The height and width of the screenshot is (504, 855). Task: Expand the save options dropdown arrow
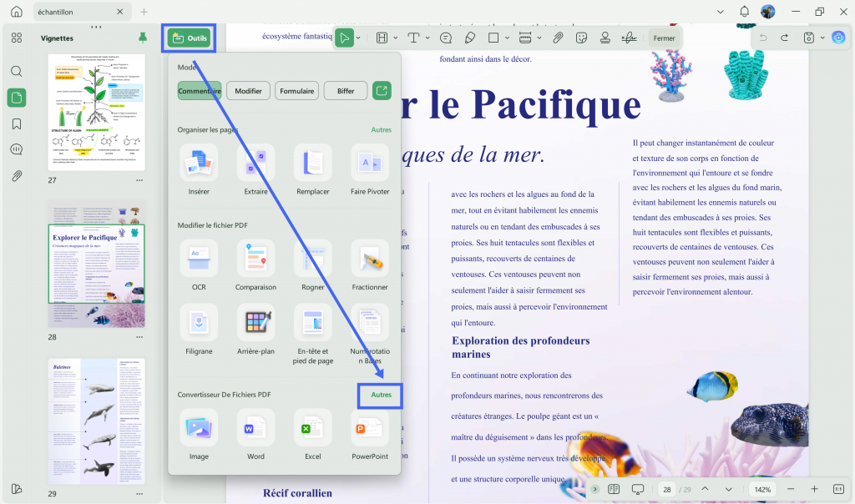point(822,38)
